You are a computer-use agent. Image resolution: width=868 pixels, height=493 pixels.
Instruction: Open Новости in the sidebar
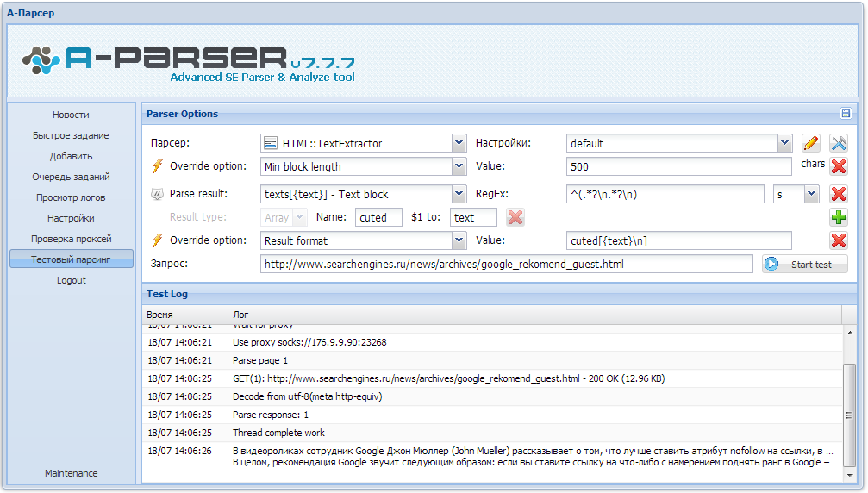(71, 115)
